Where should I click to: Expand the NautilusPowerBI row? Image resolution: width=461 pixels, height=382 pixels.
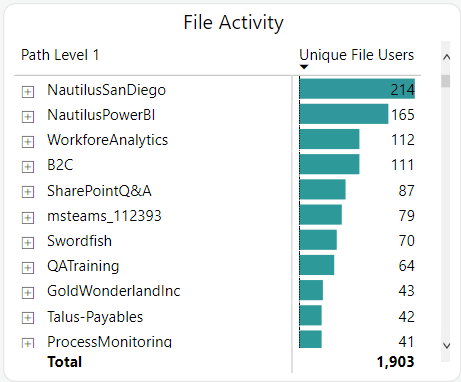click(x=28, y=117)
